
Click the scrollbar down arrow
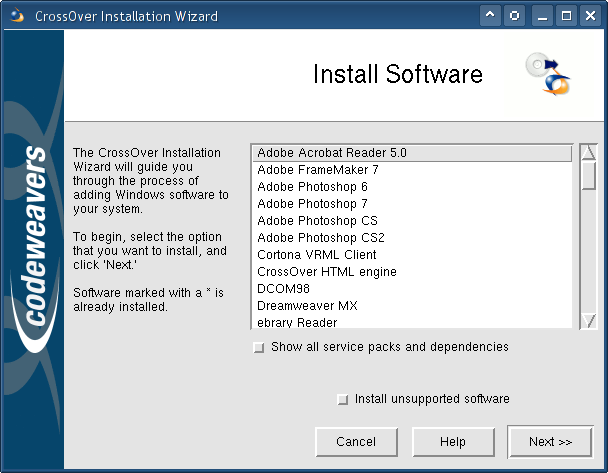(589, 321)
